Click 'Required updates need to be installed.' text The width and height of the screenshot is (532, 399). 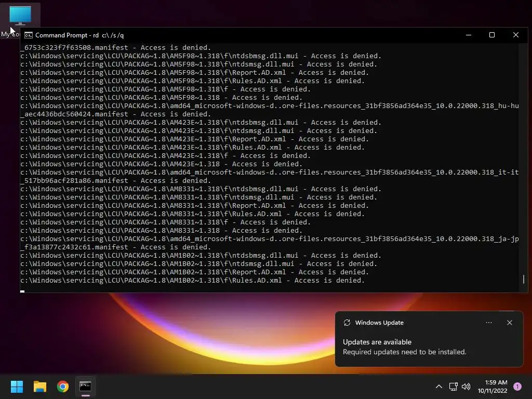(x=404, y=352)
